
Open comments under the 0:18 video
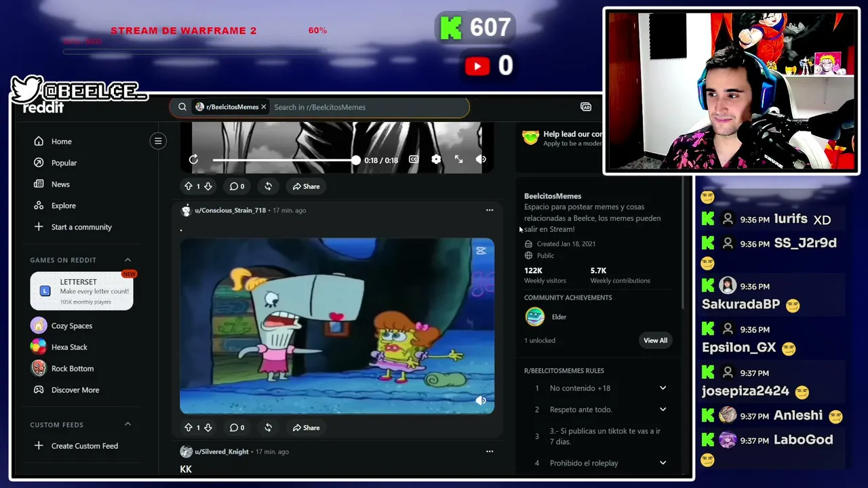(x=236, y=186)
